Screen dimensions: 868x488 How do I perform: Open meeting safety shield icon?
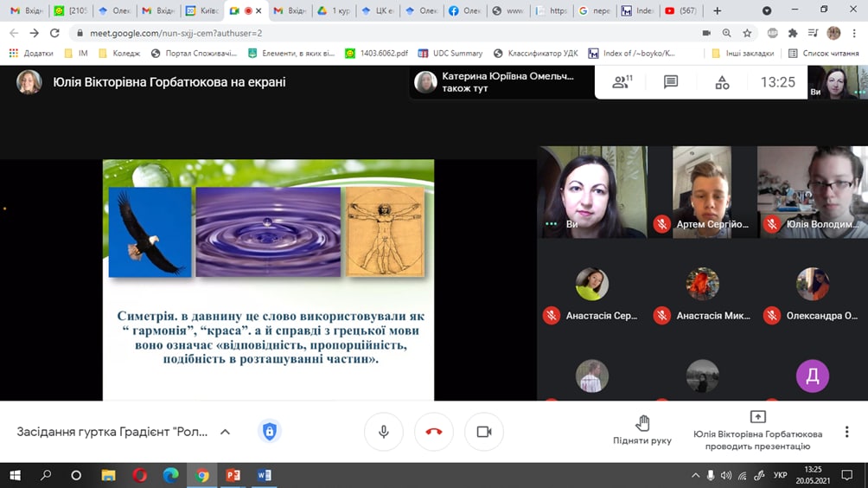[270, 432]
